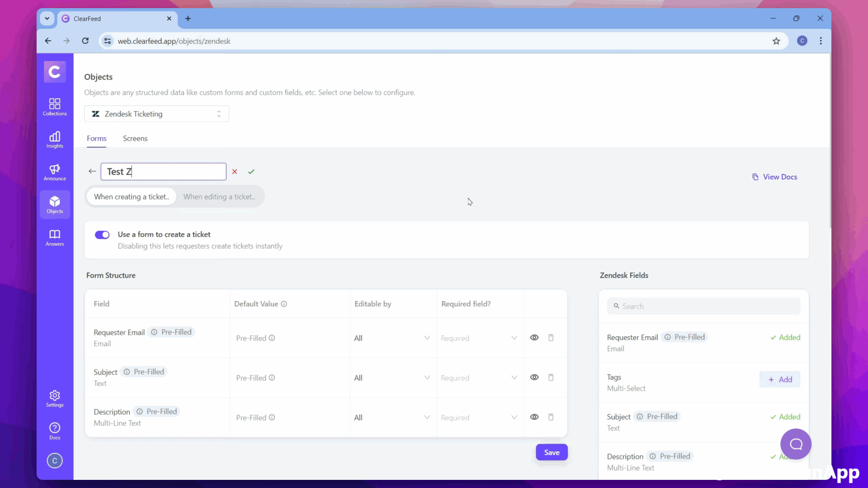Confirm form name with green checkmark
Viewport: 868px width, 488px height.
click(251, 172)
